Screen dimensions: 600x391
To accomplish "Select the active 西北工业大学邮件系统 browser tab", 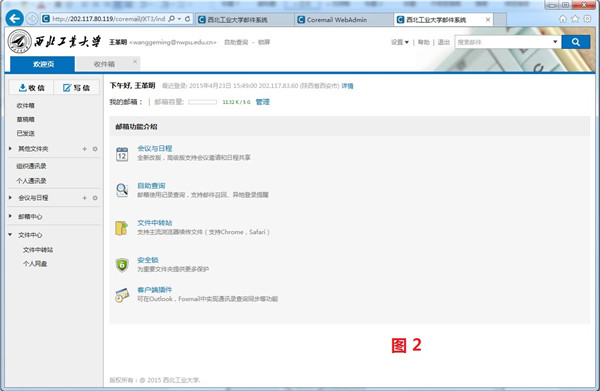I will pyautogui.click(x=443, y=20).
